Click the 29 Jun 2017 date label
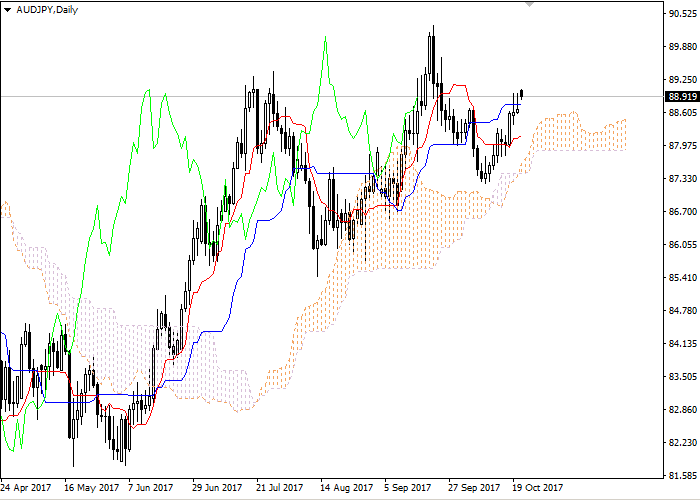Image resolution: width=700 pixels, height=500 pixels. coord(217,488)
